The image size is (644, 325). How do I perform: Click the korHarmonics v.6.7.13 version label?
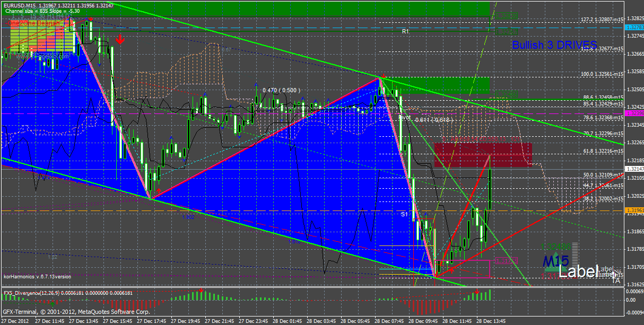(37, 276)
